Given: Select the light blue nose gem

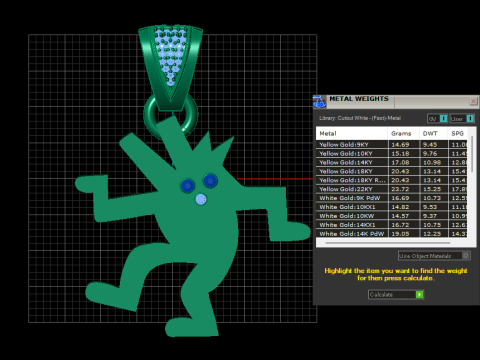Looking at the screenshot, I should point(201,200).
